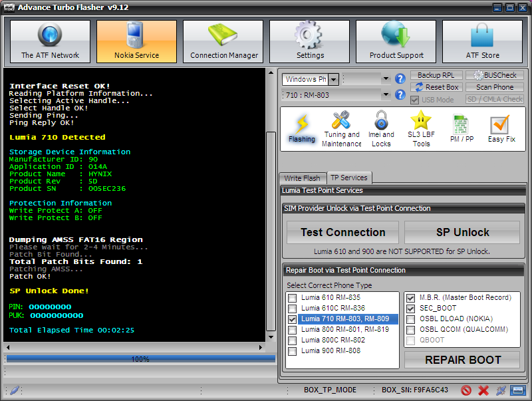
Task: Click the blue window icon in status bar
Action: click(x=518, y=390)
